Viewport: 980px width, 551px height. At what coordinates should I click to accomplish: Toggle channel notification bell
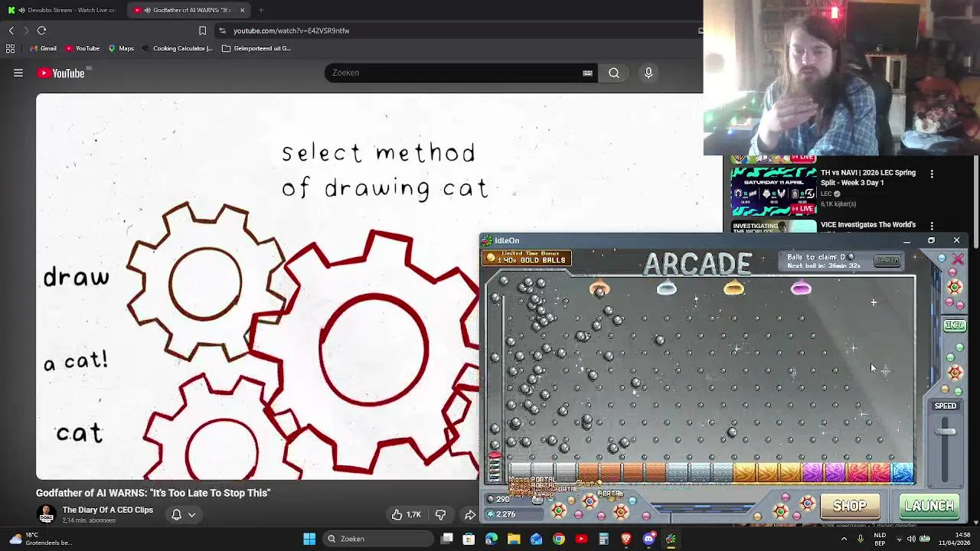176,515
